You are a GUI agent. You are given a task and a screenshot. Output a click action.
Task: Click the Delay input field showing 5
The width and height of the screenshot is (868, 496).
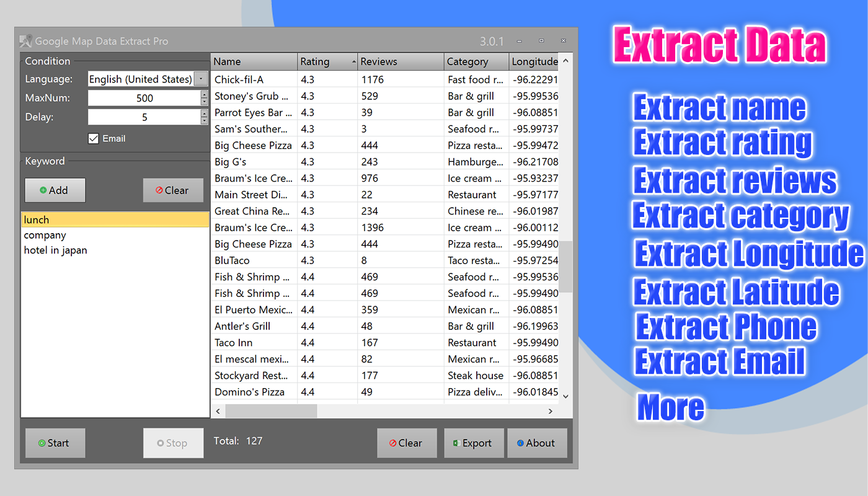point(144,117)
